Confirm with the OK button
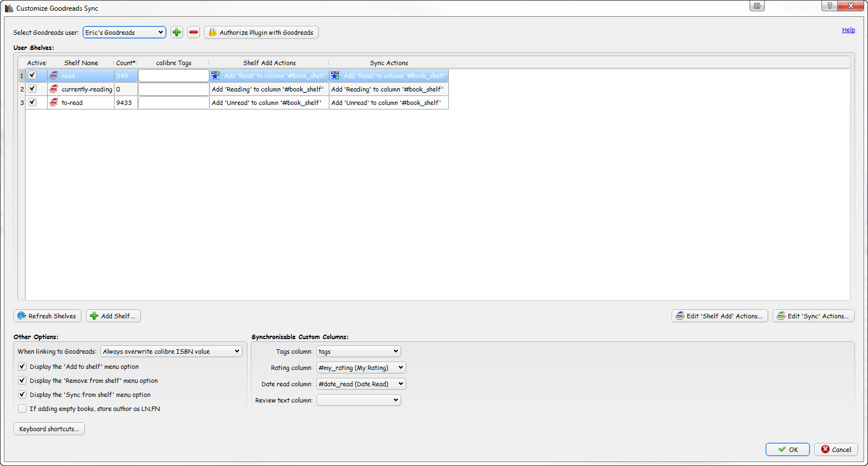Screen dimensions: 868x466 [787, 450]
